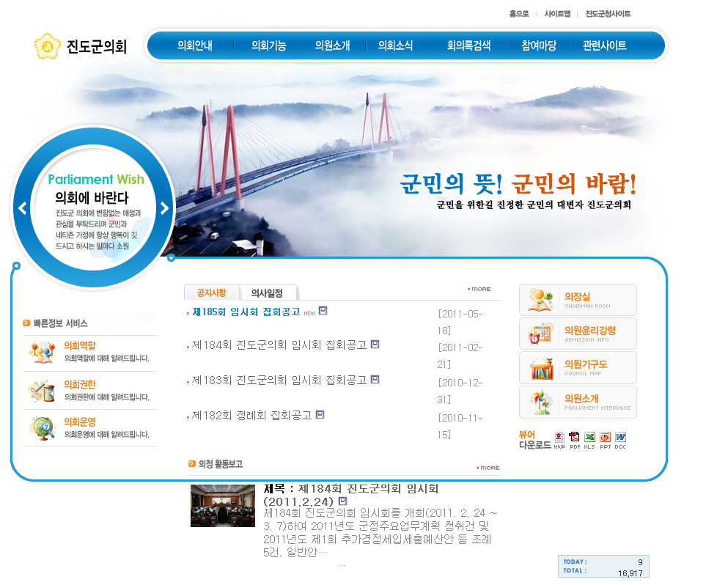Go to 사이트맵 at the top
The image size is (728, 585).
click(559, 13)
